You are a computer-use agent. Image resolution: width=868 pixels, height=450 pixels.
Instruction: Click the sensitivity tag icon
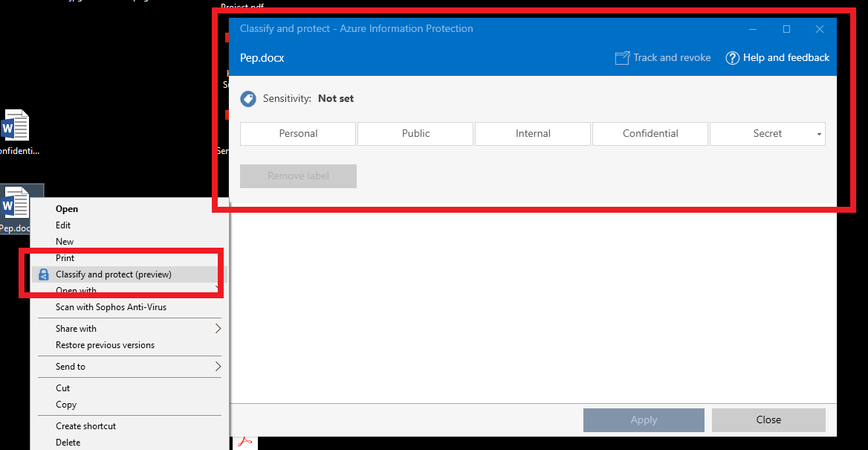click(248, 99)
